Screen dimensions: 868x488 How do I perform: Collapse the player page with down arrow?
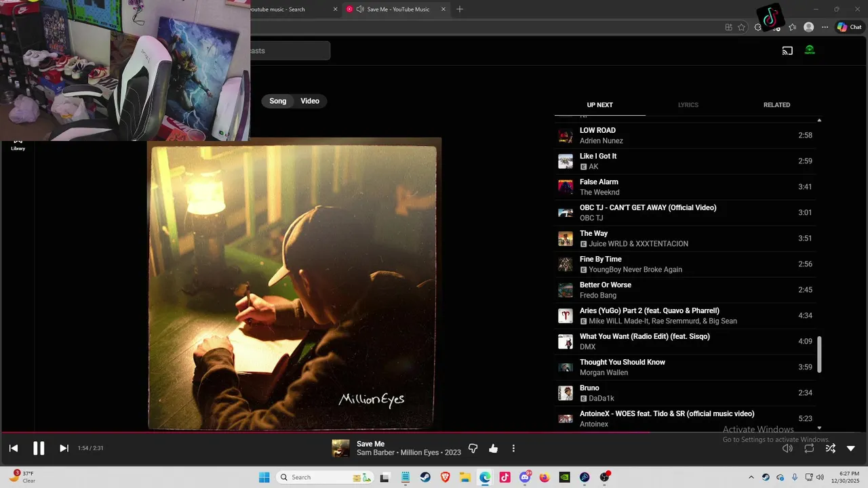(x=851, y=448)
